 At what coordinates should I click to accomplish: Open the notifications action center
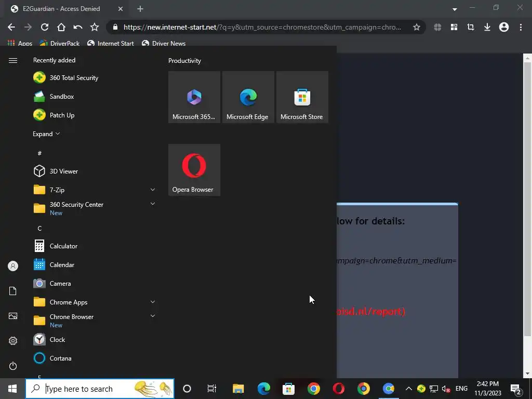516,389
